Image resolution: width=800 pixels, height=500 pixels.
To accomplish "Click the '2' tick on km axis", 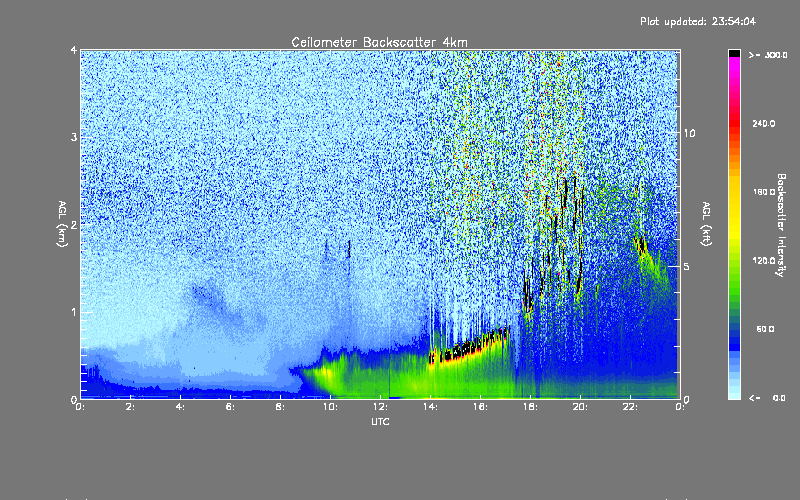I will 74,224.
